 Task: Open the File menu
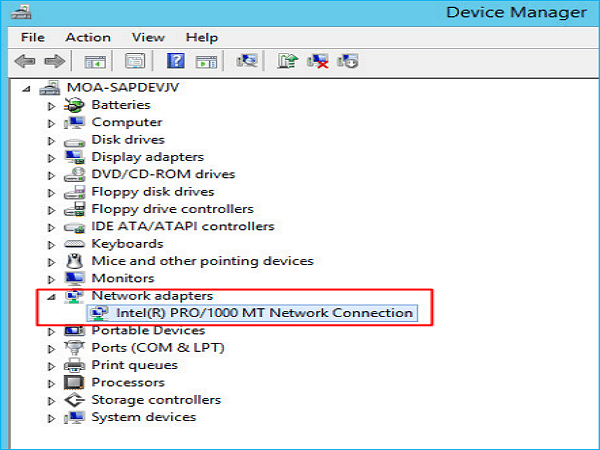(32, 37)
